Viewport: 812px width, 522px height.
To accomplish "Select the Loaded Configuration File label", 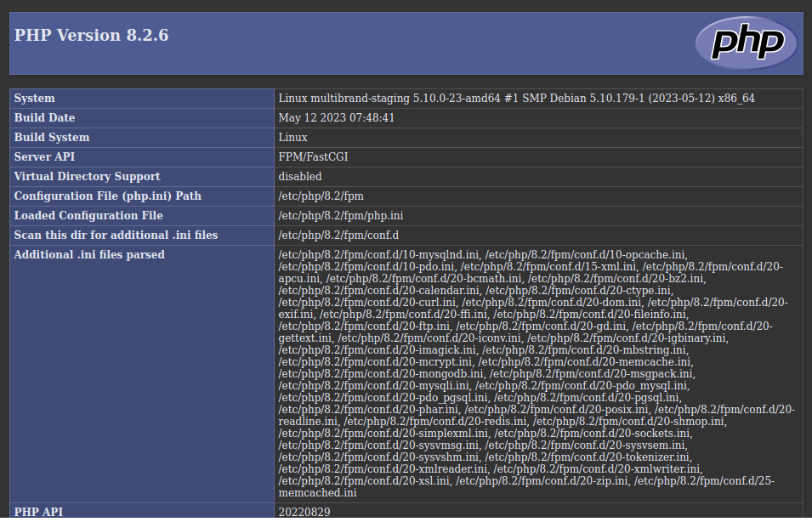I will coord(88,215).
